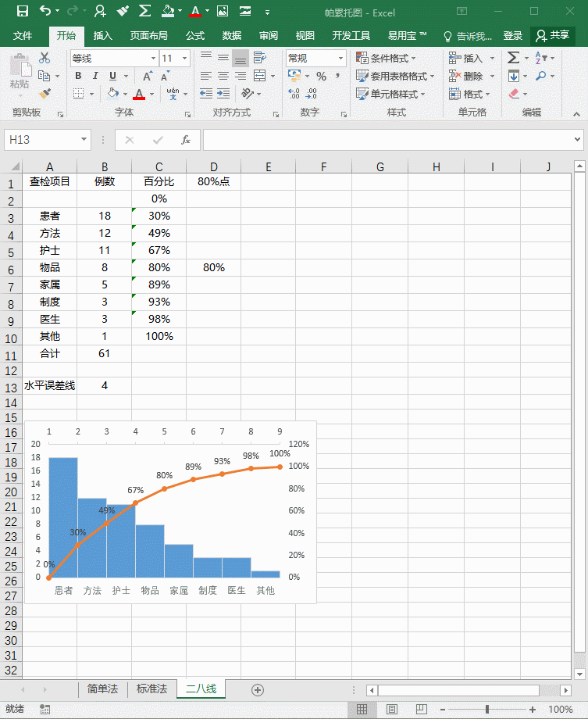This screenshot has height=719, width=588.
Task: Select right text alignment
Action: pyautogui.click(x=241, y=76)
